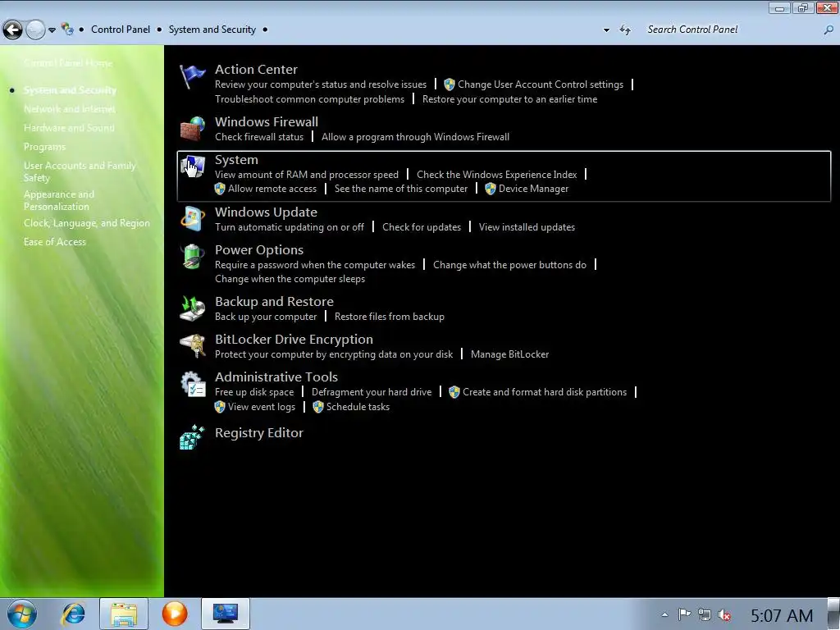Click Defragment your hard drive

click(x=372, y=392)
